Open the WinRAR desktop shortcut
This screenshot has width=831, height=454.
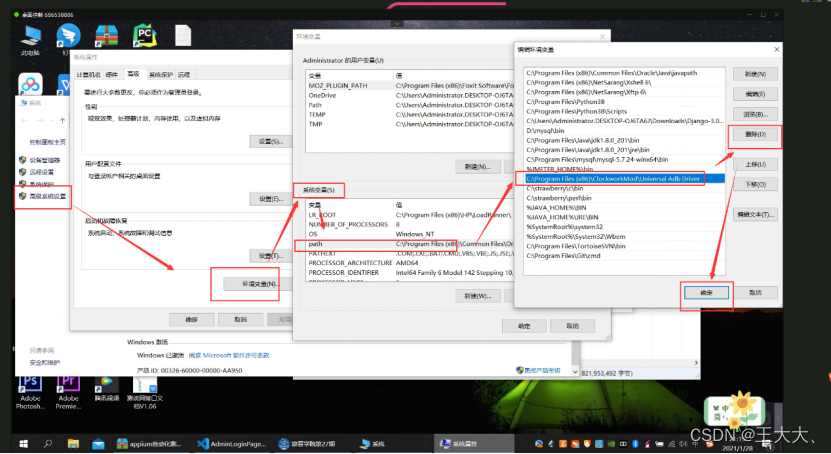(x=107, y=35)
